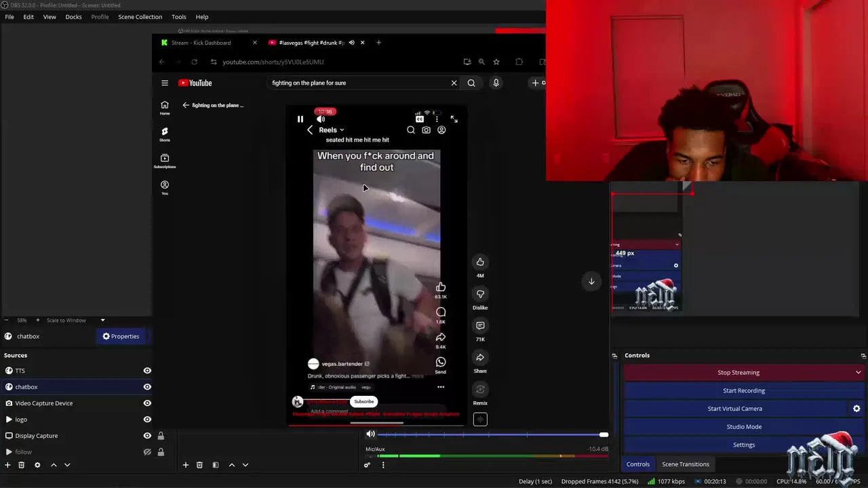This screenshot has width=868, height=488.
Task: Move selected source down
Action: pyautogui.click(x=67, y=465)
